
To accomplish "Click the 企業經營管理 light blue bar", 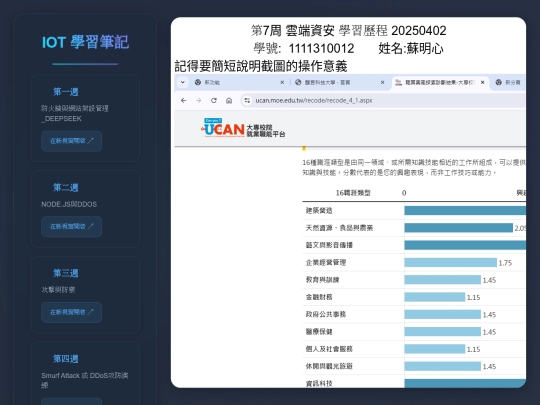I will [450, 262].
